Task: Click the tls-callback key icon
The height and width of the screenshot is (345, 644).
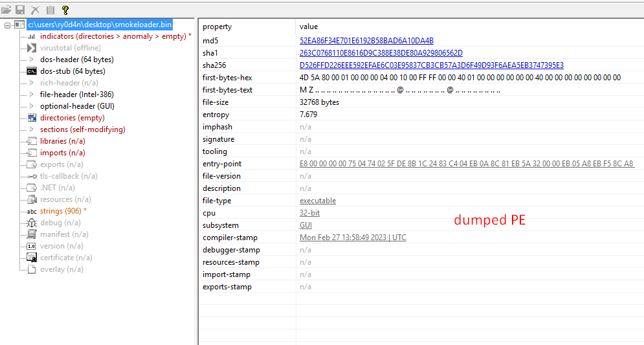Action: [32, 176]
